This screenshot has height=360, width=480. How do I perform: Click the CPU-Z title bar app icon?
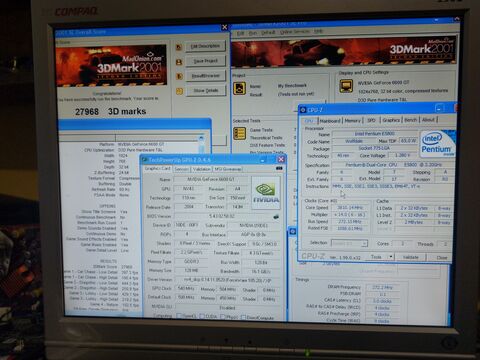303,110
